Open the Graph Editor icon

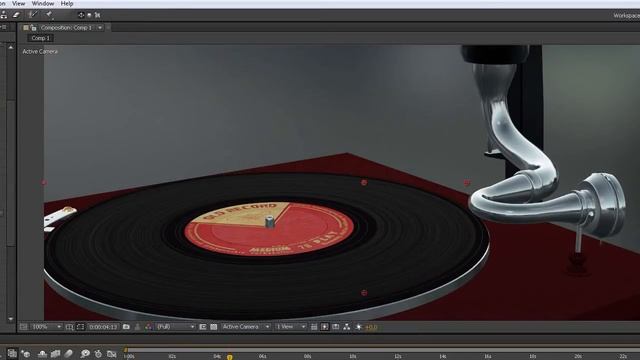111,354
